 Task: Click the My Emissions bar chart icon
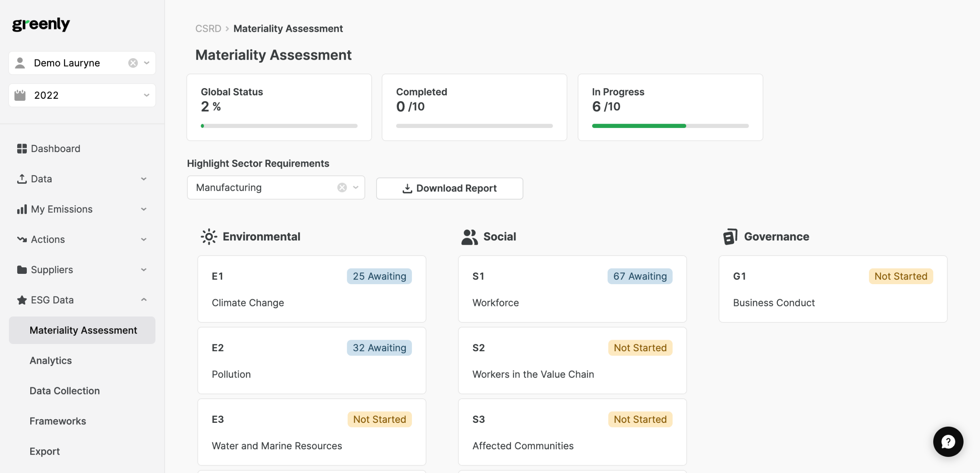[x=22, y=209]
